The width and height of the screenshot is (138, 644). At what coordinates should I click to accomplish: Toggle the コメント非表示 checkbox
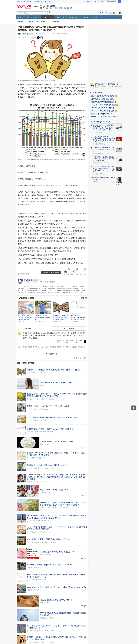tap(75, 358)
